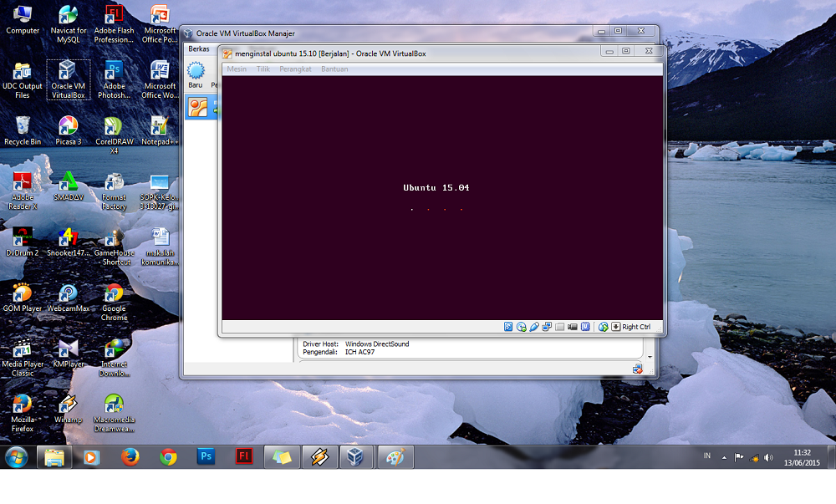Click the optical disk indicator in VM status bar
Image resolution: width=836 pixels, height=504 pixels.
pos(522,327)
